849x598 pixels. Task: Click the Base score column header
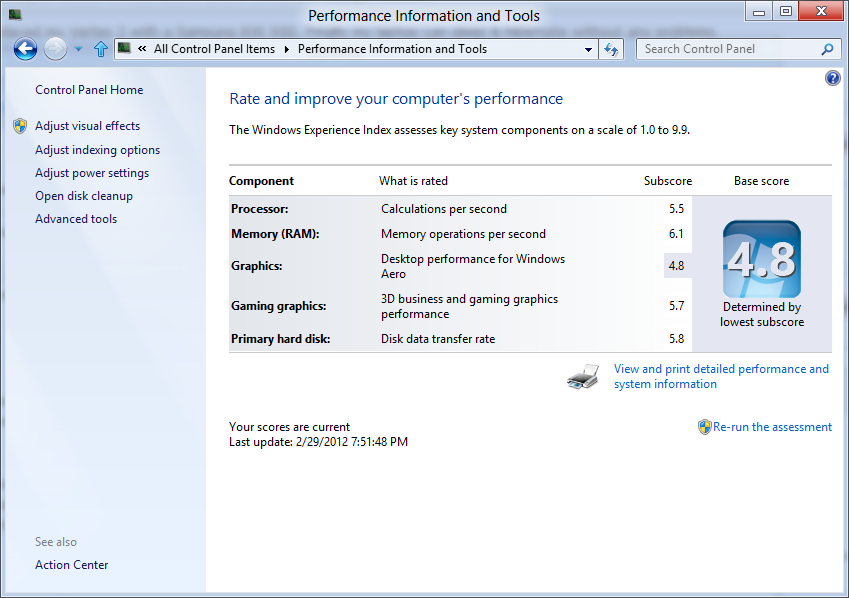(761, 181)
